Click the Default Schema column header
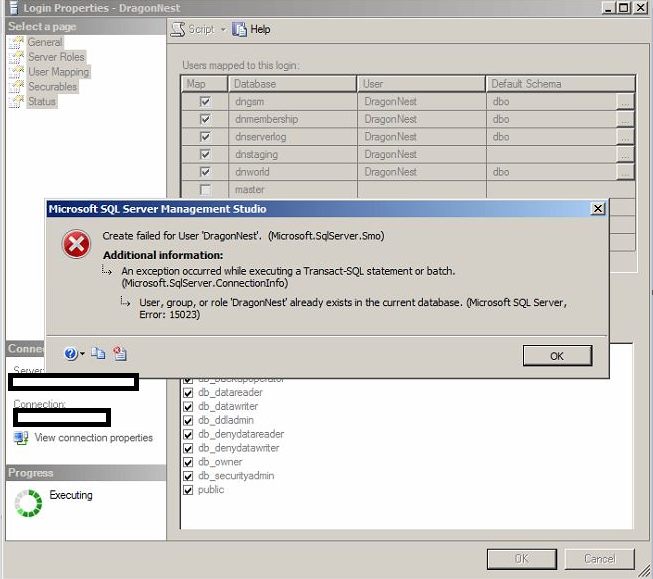The width and height of the screenshot is (653, 579). coord(561,84)
